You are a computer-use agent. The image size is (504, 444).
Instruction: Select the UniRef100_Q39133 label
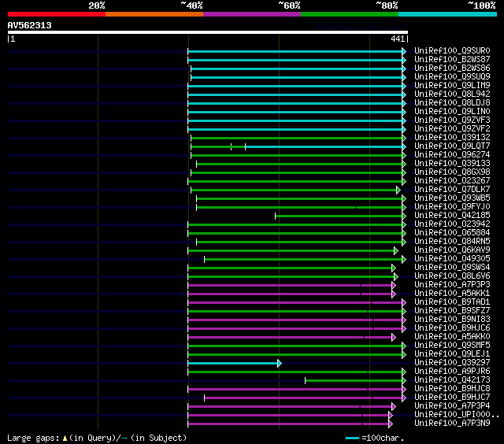click(452, 164)
